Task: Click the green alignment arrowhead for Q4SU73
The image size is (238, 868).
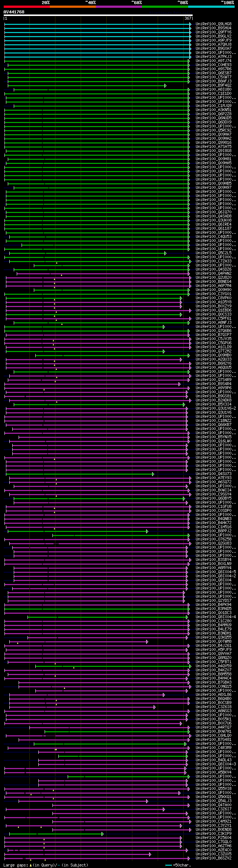Action: click(x=153, y=474)
